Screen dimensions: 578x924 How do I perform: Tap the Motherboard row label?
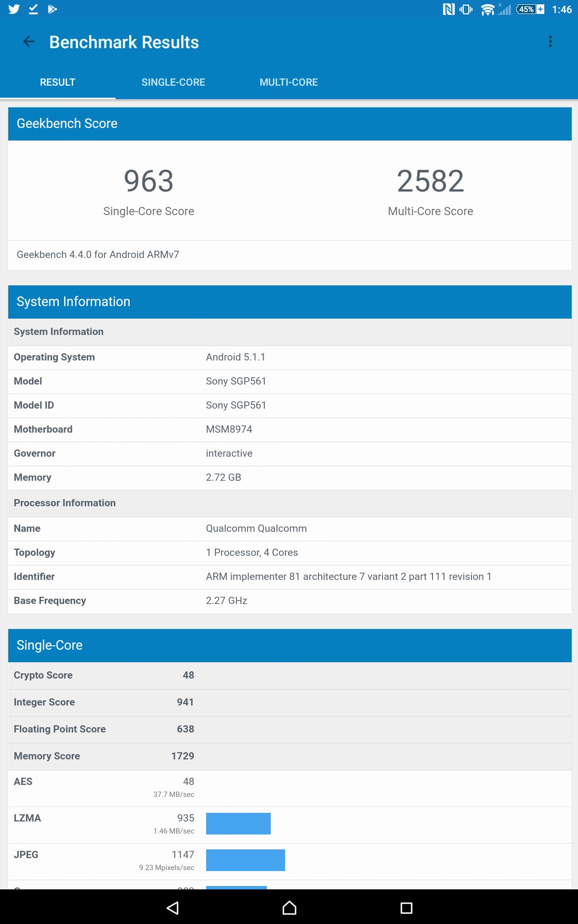(x=43, y=429)
